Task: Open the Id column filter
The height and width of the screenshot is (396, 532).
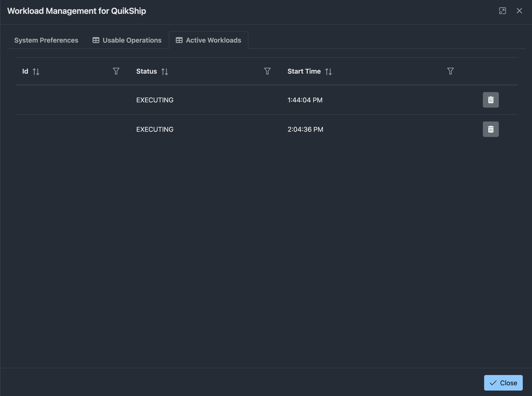Action: [x=116, y=71]
